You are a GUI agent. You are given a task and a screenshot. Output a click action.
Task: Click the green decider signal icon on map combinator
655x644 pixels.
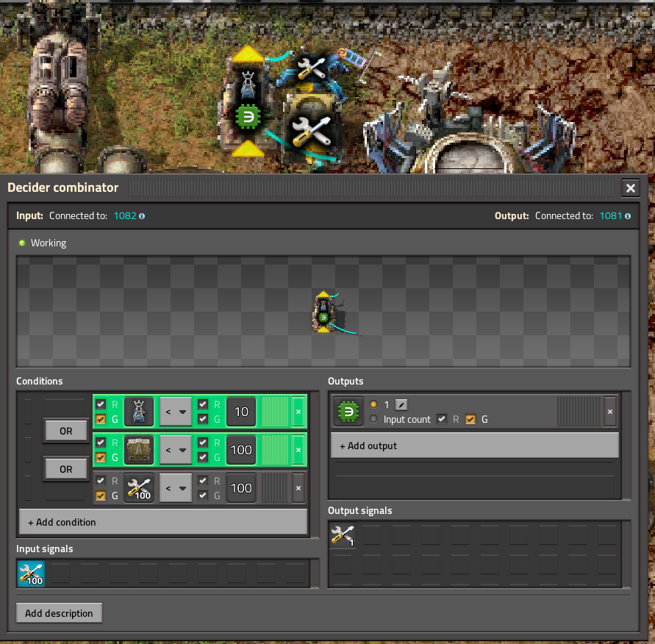[x=248, y=117]
